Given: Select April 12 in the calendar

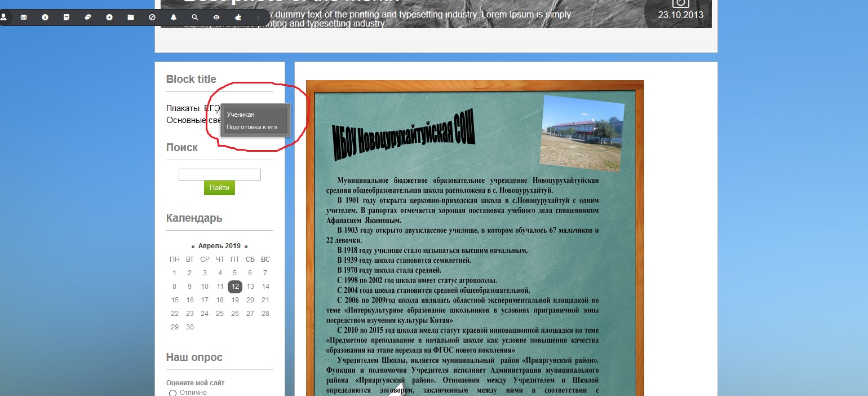Looking at the screenshot, I should coord(235,287).
